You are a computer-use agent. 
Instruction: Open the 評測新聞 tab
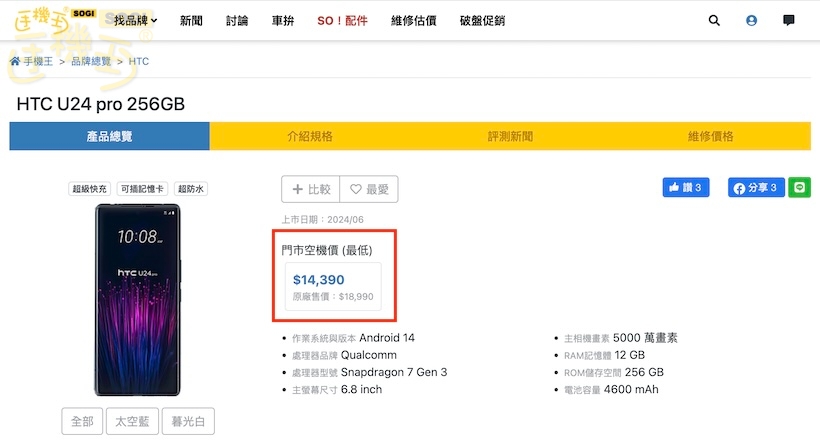point(510,136)
